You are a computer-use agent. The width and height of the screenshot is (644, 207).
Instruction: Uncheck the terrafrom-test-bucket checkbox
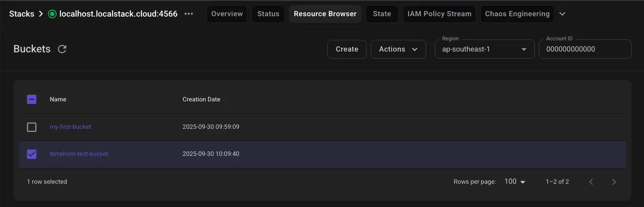point(32,154)
